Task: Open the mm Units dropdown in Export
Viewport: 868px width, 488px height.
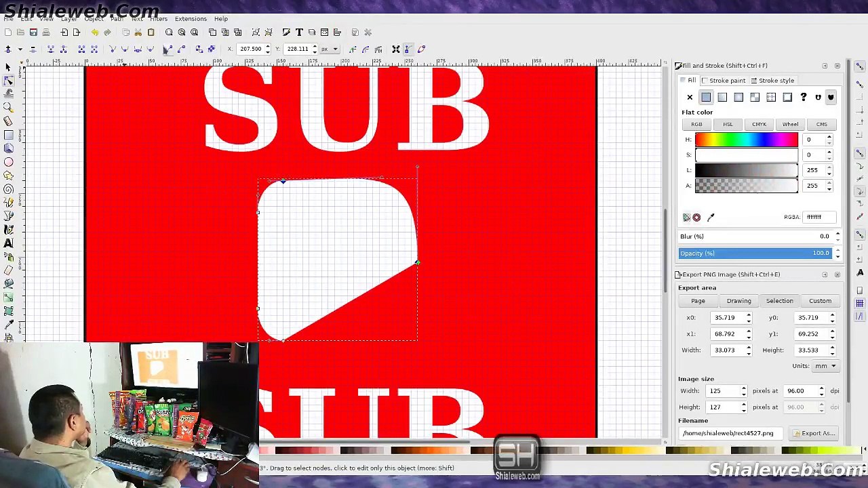Action: pyautogui.click(x=825, y=366)
